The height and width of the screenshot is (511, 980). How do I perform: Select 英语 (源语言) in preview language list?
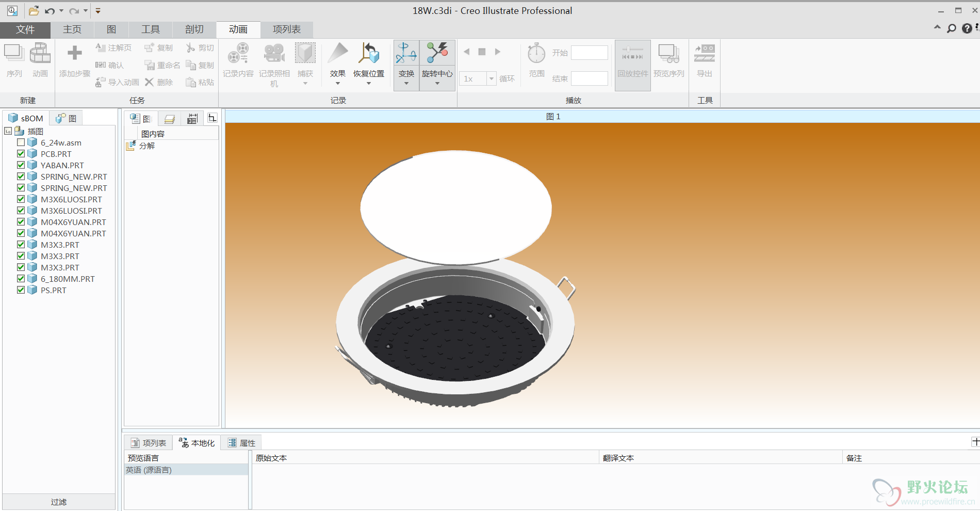149,470
